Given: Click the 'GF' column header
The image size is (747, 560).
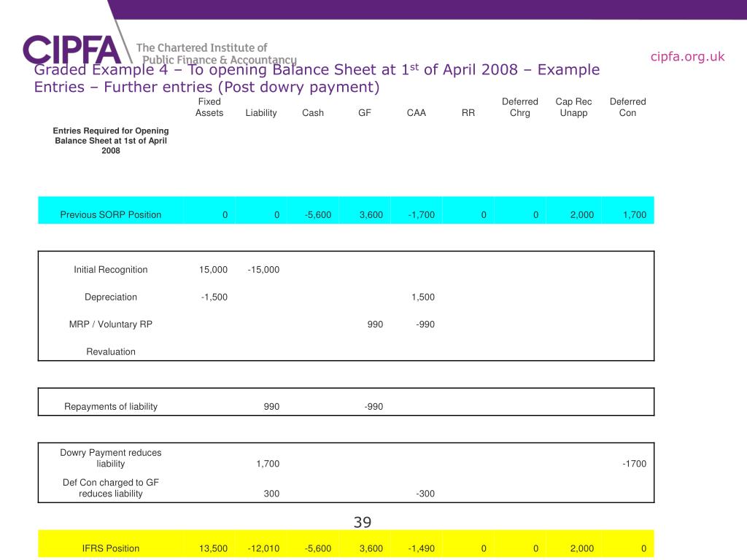Looking at the screenshot, I should [x=365, y=113].
